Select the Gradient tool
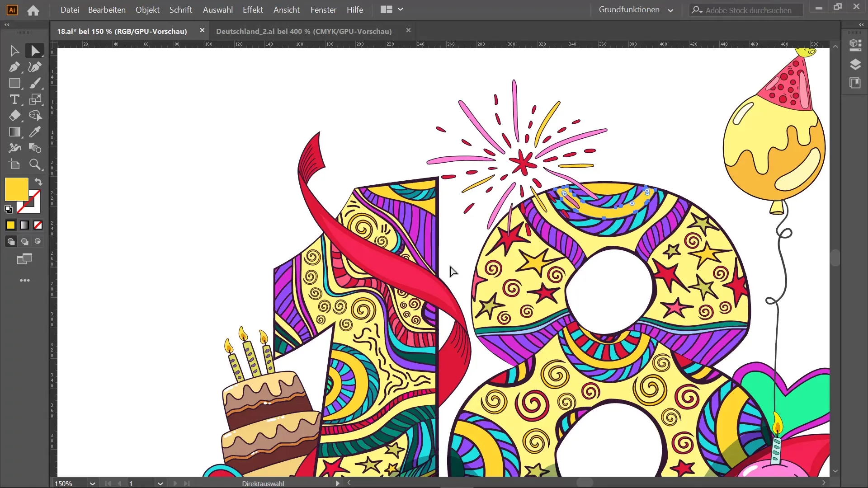This screenshot has height=488, width=868. [14, 132]
